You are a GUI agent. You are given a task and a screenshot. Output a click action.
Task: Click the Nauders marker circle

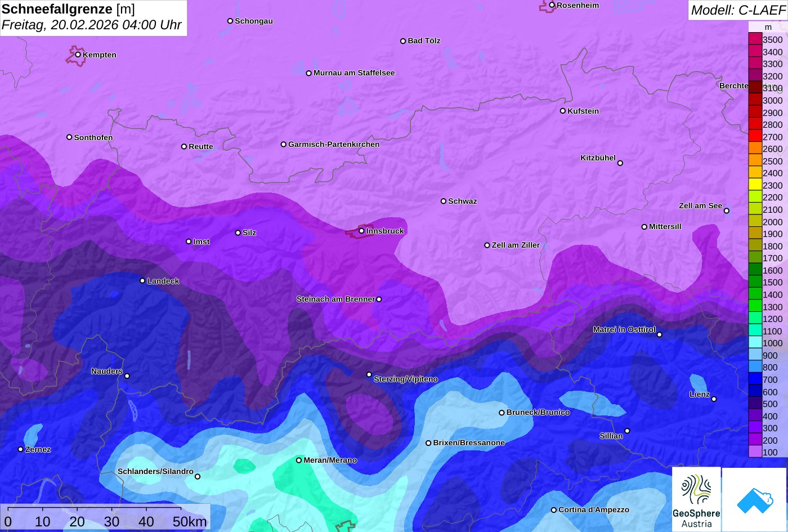127,376
